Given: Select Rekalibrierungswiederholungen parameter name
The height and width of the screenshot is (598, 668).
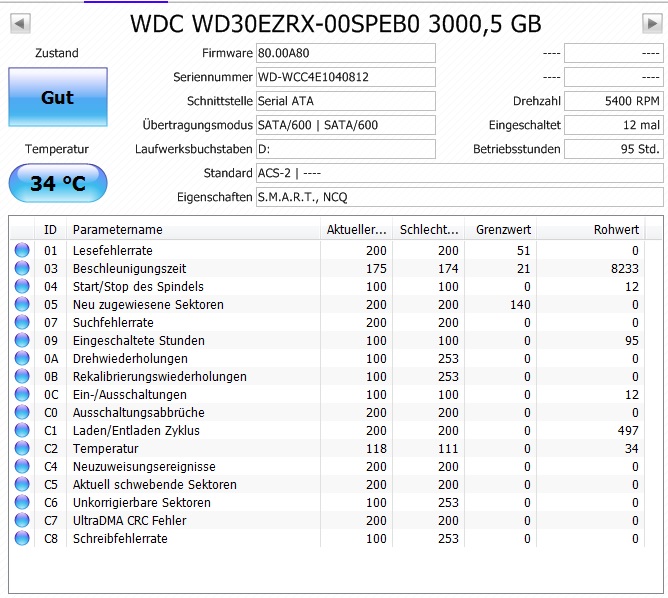Looking at the screenshot, I should click(160, 377).
